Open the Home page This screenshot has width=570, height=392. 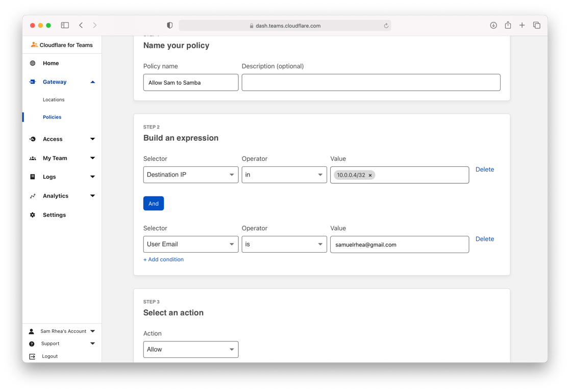51,63
